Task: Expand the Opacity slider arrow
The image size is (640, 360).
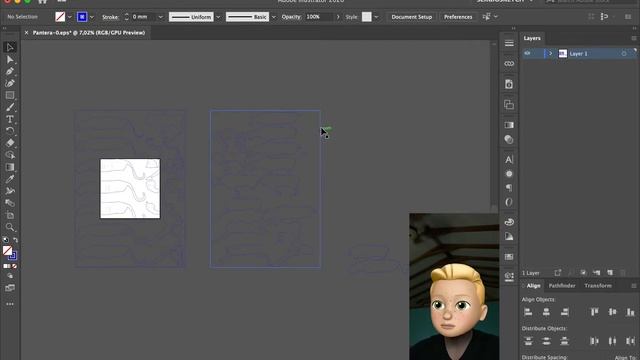Action: click(338, 17)
